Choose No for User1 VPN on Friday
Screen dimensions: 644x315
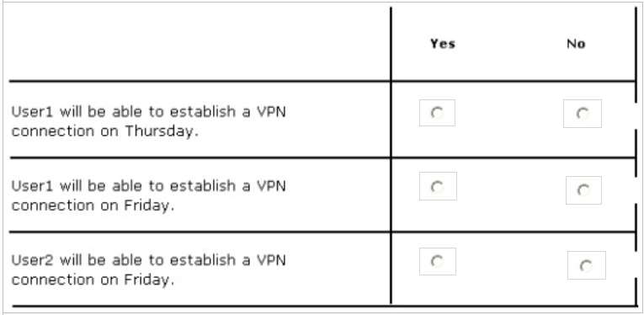583,190
